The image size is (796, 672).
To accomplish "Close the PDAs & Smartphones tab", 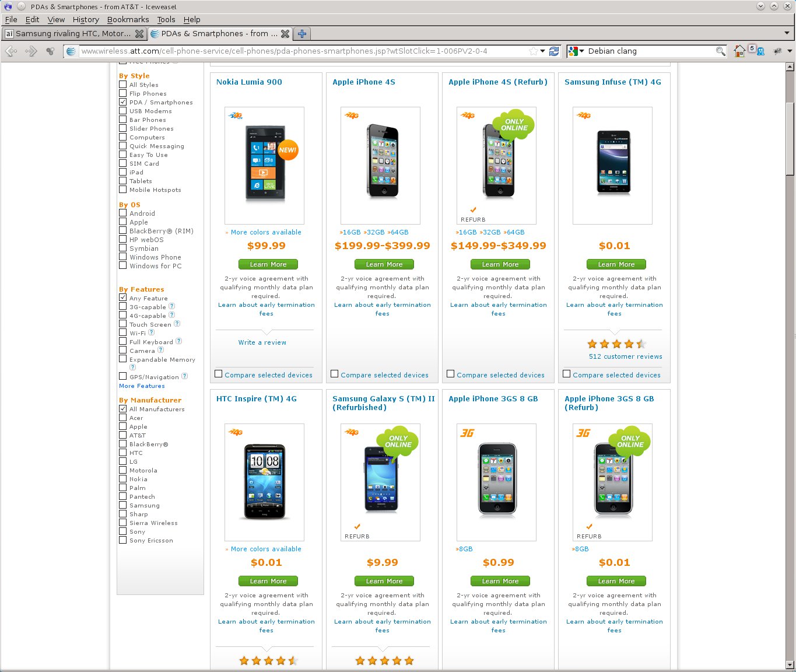I will click(285, 34).
